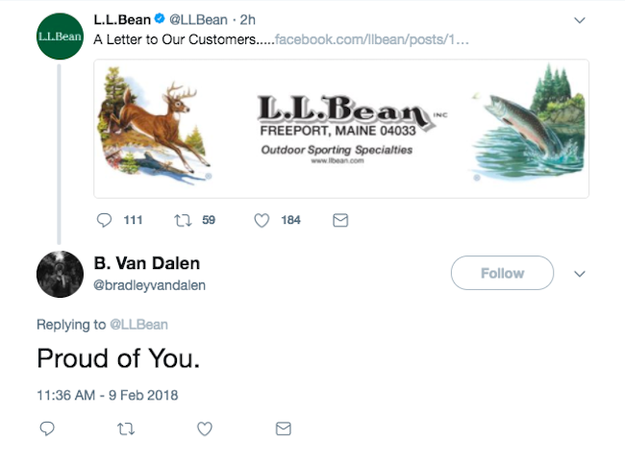Open L.L.Bean green profile avatar
Viewport: 625px width, 464px height.
(59, 37)
